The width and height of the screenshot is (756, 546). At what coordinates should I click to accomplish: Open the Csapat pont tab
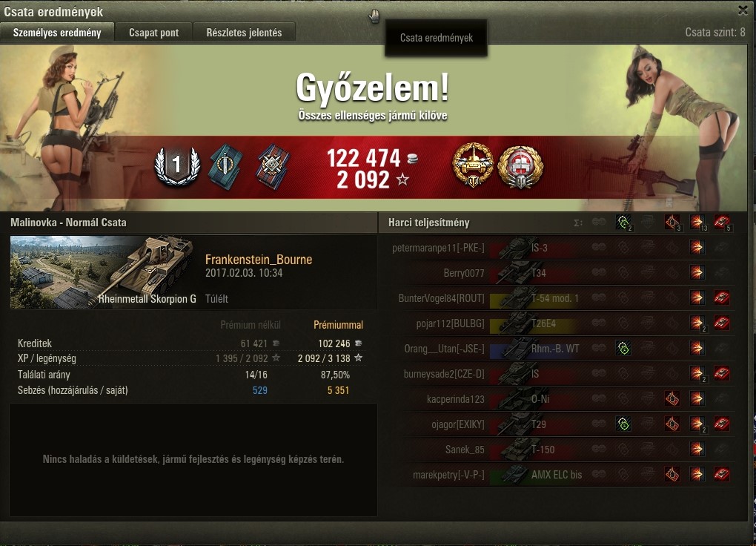pos(154,33)
